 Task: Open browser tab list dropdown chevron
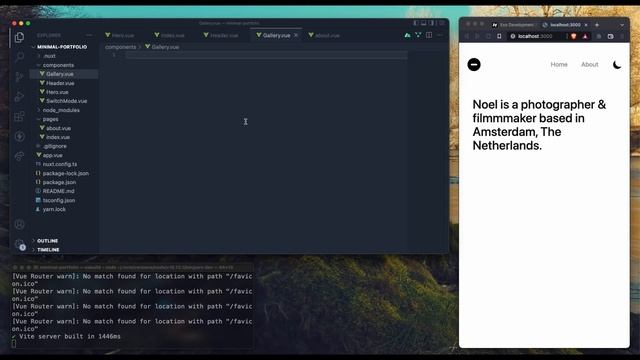622,25
